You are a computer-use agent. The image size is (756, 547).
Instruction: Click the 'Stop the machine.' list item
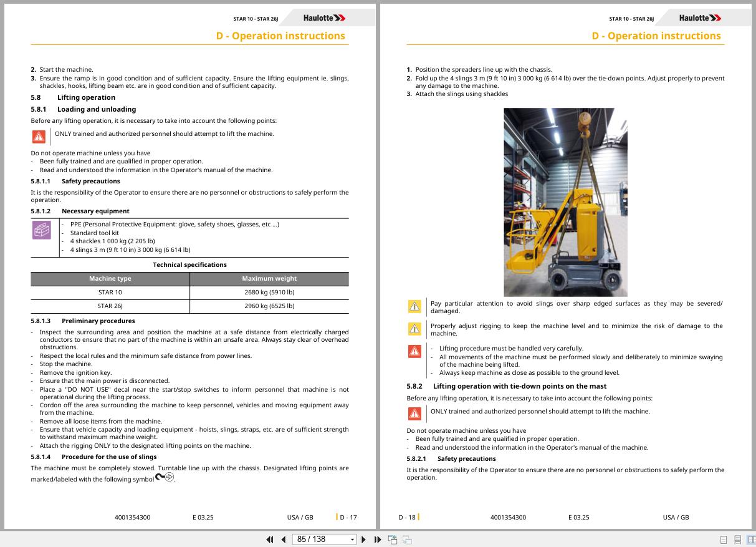tap(65, 364)
